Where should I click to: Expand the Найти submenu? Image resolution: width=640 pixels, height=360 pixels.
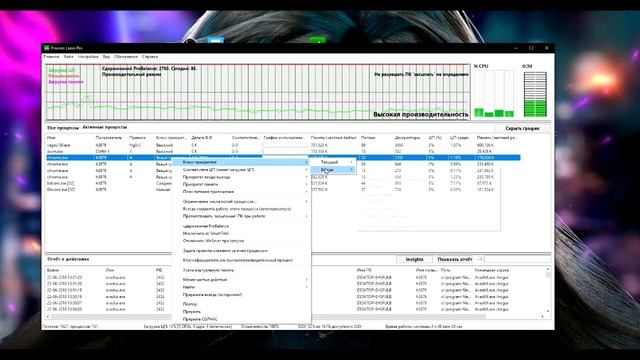point(242,287)
